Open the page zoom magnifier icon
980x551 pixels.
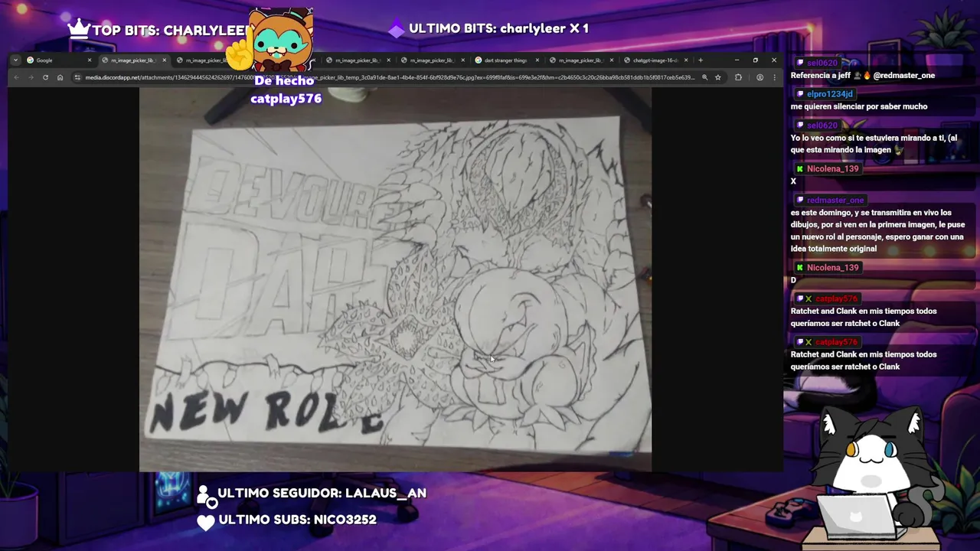coord(704,77)
